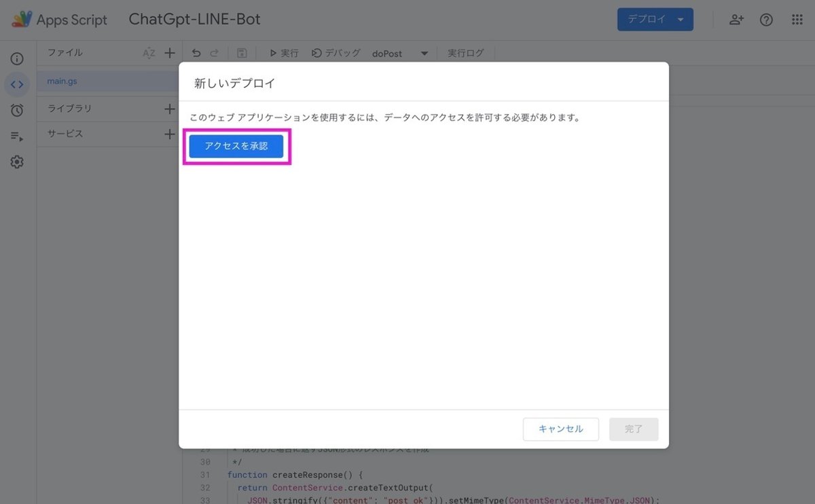Click the 実行ログ button
This screenshot has width=815, height=504.
466,53
